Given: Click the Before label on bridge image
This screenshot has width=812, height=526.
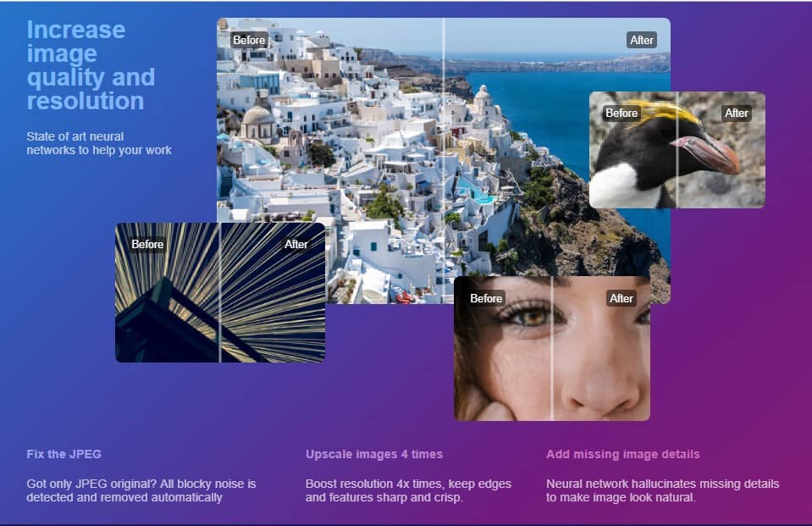Looking at the screenshot, I should tap(147, 244).
